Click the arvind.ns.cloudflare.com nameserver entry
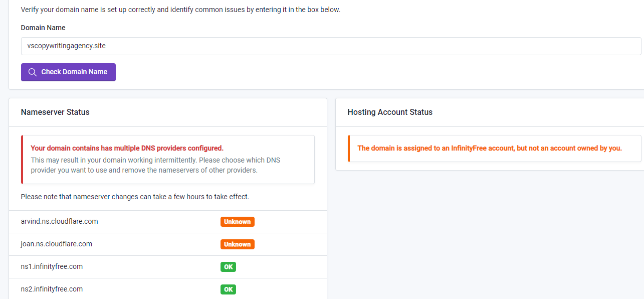 [x=60, y=221]
